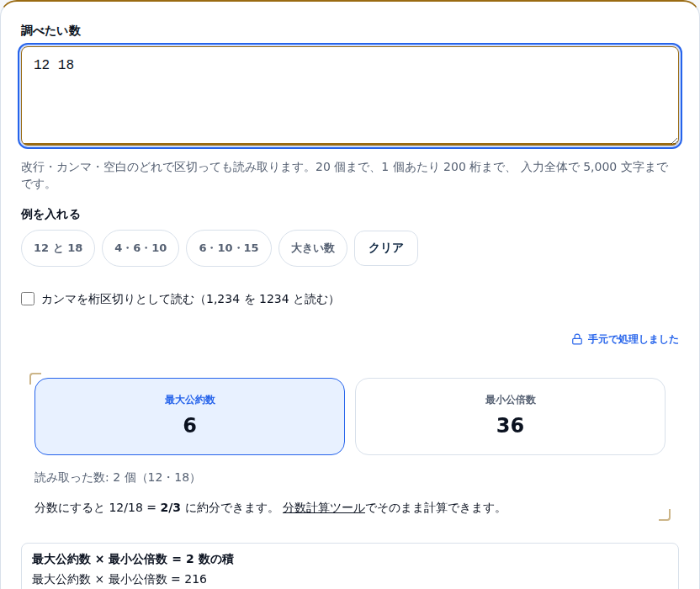Image resolution: width=700 pixels, height=589 pixels.
Task: Click the 例を入れる label
Action: pos(50,215)
